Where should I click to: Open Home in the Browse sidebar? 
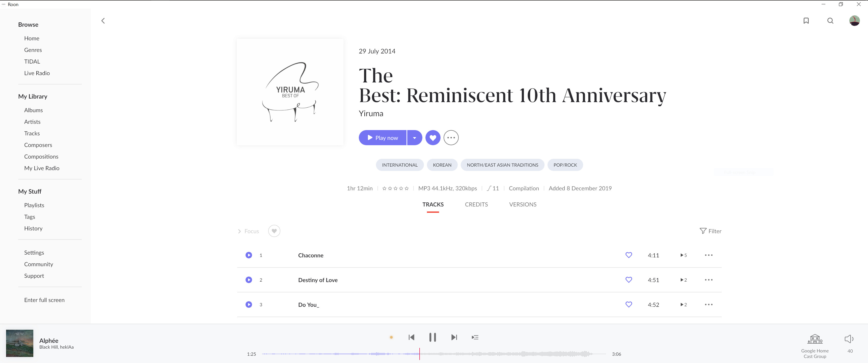pos(32,38)
